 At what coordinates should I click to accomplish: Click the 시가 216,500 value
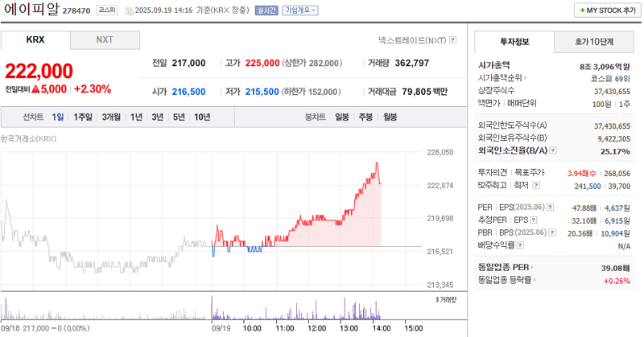[188, 92]
